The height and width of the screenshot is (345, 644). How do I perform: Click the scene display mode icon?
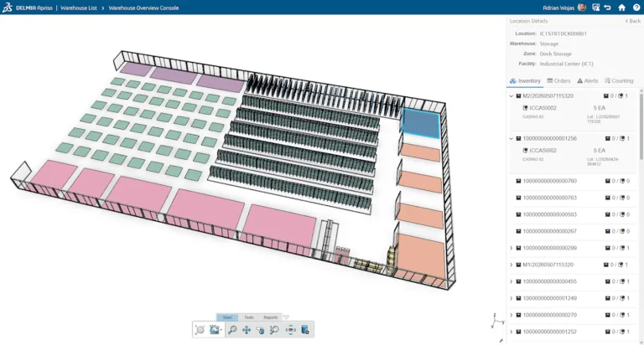214,329
